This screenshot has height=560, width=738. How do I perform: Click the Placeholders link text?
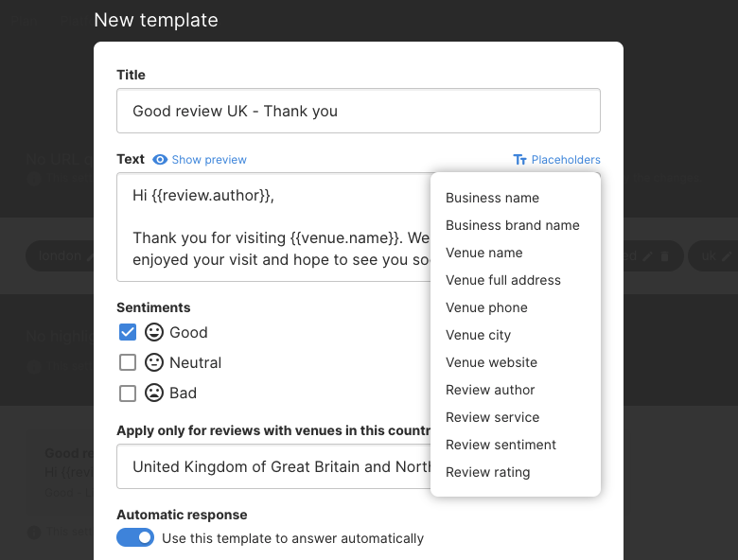coord(566,160)
